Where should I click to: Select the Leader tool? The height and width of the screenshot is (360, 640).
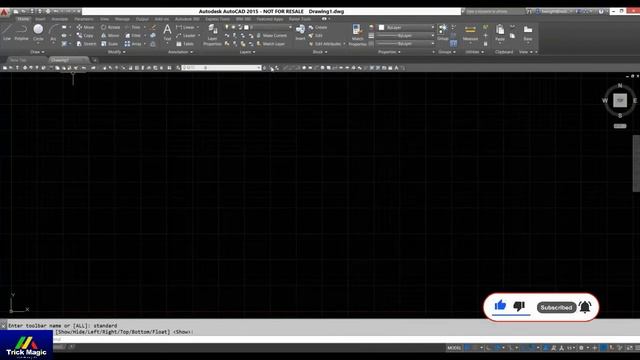[x=186, y=36]
